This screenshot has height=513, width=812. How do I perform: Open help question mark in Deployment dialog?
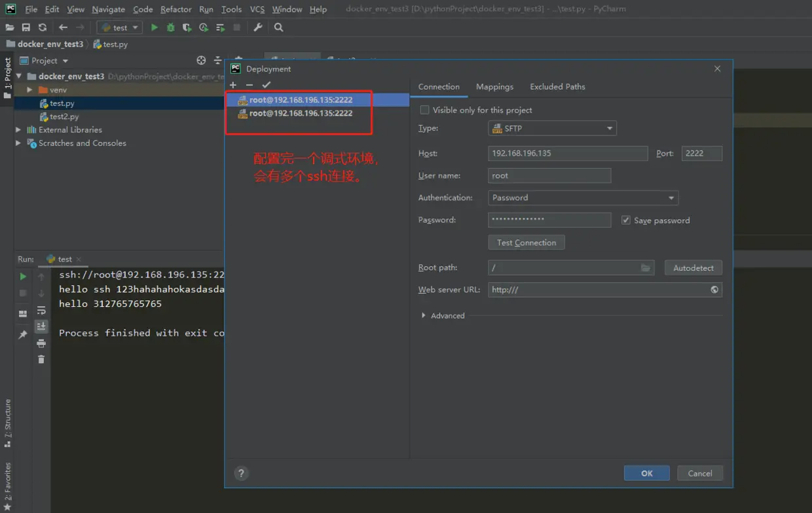pos(241,473)
